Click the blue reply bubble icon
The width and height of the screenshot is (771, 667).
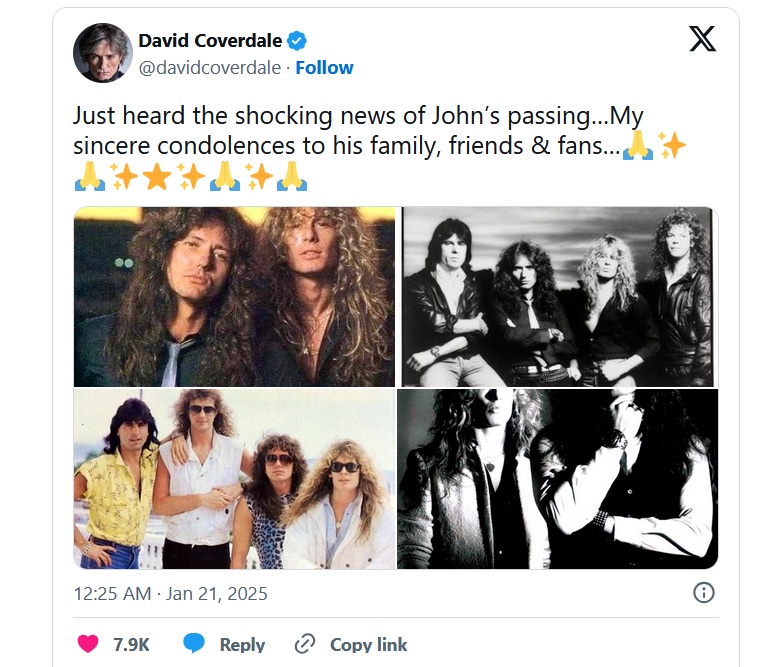click(x=194, y=643)
